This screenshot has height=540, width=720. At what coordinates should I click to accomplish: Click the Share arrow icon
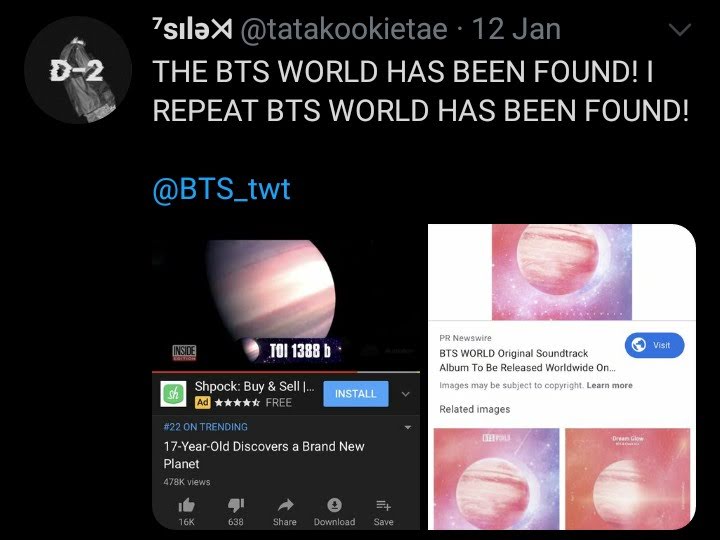285,505
